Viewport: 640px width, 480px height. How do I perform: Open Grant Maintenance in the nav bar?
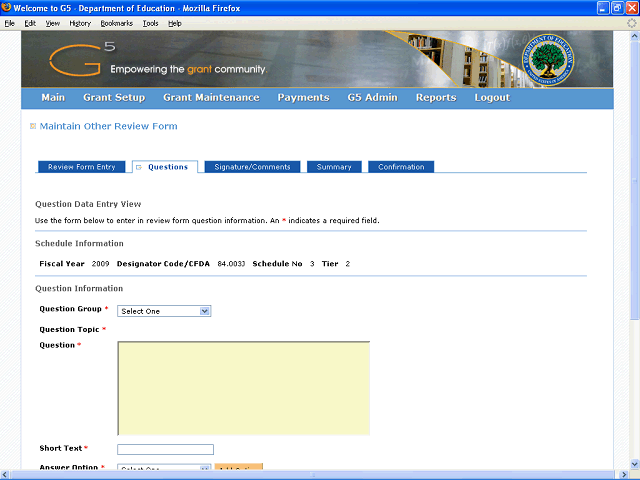211,98
